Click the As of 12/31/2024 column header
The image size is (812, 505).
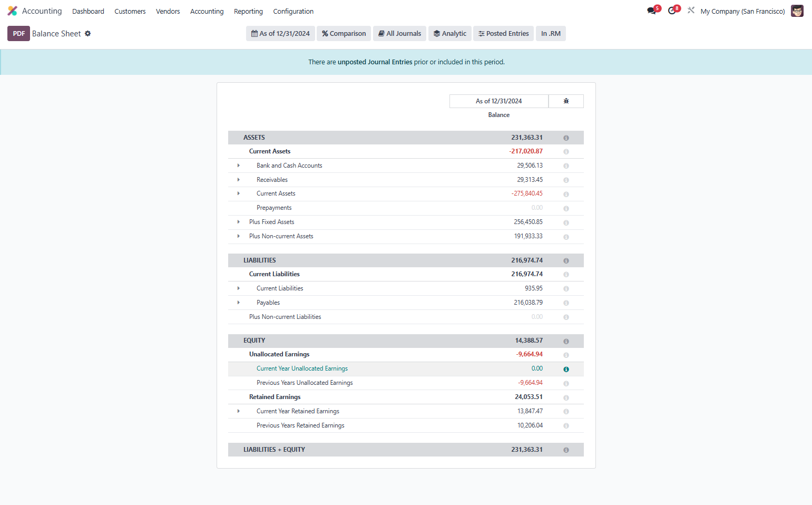[x=499, y=101]
